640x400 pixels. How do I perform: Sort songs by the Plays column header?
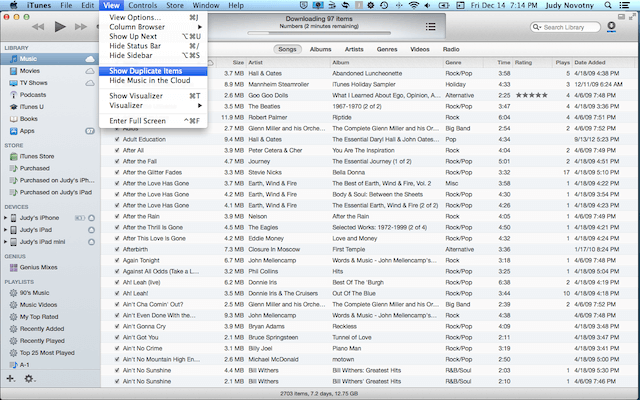tap(562, 62)
